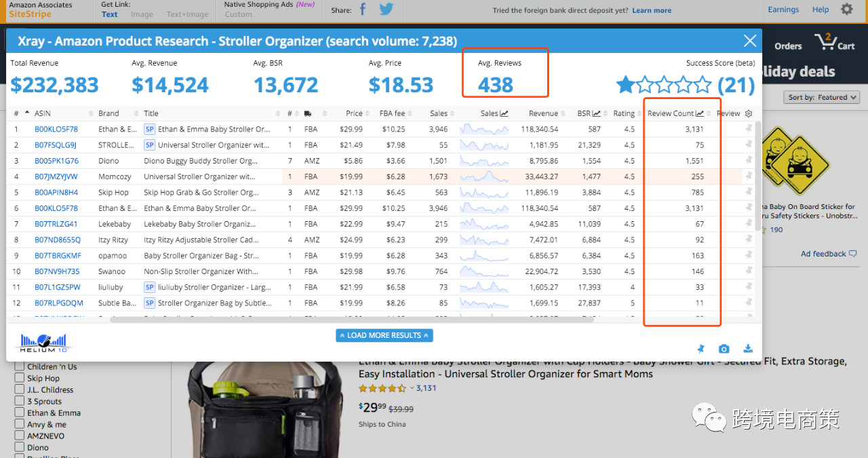Viewport: 868px width, 458px height.
Task: Select the Text link type in SiteStripe
Action: [x=109, y=14]
